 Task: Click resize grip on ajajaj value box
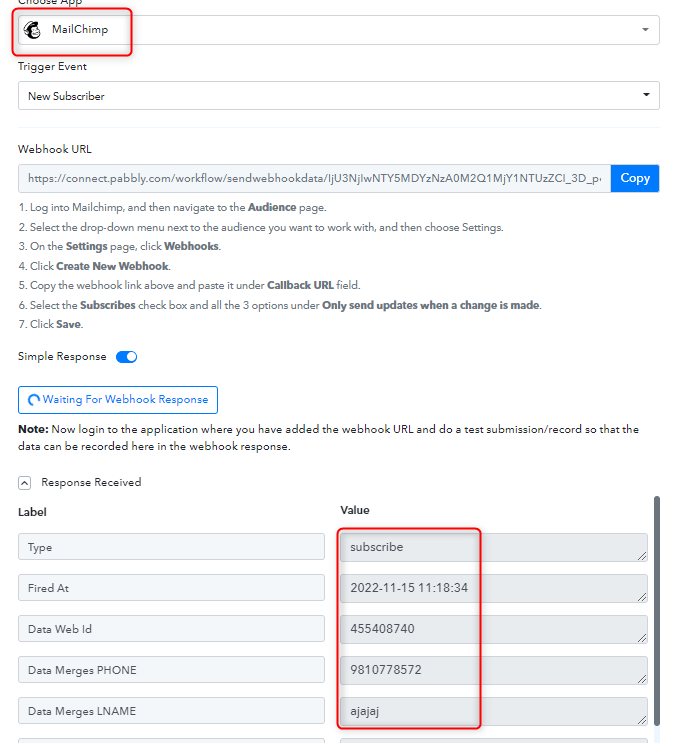pyautogui.click(x=641, y=720)
